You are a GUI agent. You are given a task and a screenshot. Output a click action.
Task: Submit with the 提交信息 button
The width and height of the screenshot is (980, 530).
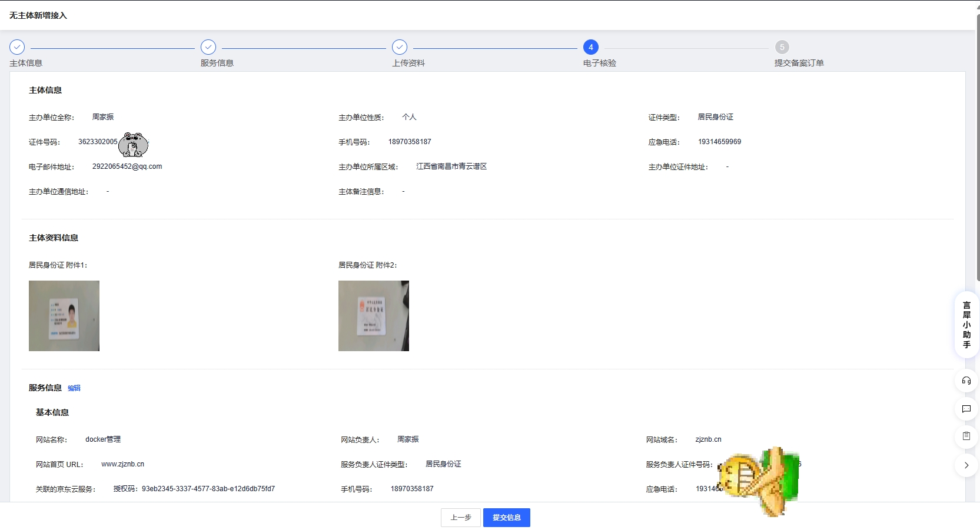tap(506, 518)
